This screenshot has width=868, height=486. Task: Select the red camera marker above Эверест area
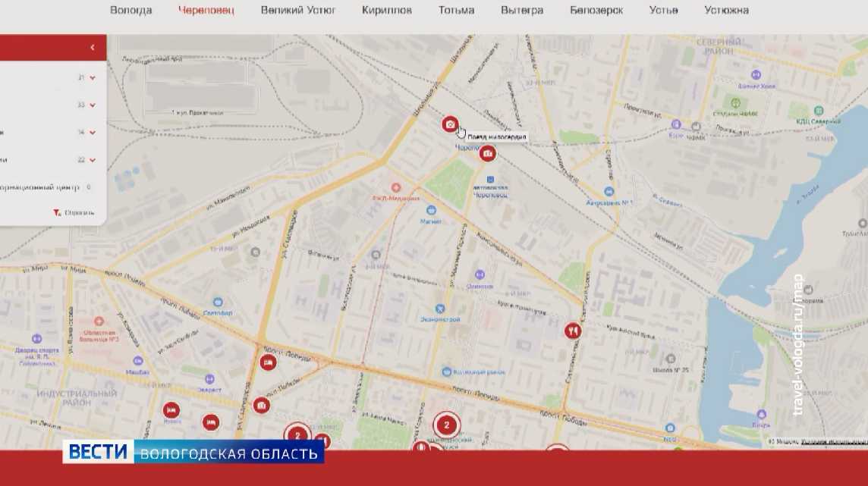click(261, 406)
